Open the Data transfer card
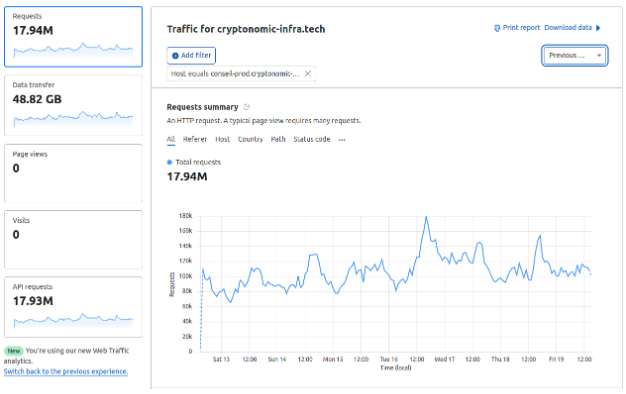 pyautogui.click(x=73, y=105)
